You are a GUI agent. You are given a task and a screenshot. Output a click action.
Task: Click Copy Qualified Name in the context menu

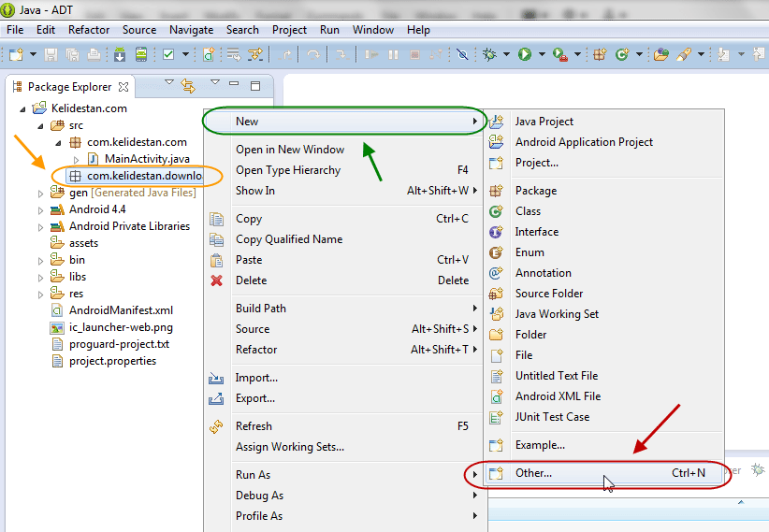(x=343, y=239)
